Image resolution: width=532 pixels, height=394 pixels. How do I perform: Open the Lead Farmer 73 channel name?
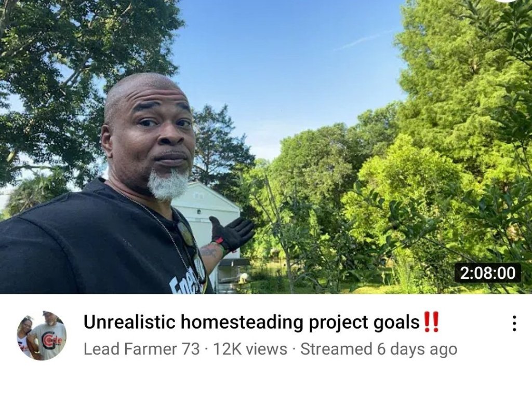pyautogui.click(x=141, y=349)
